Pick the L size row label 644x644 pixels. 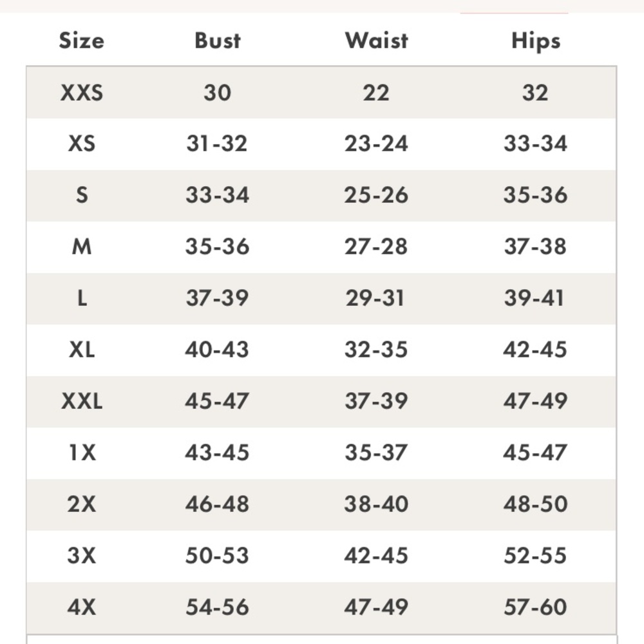[x=82, y=298]
